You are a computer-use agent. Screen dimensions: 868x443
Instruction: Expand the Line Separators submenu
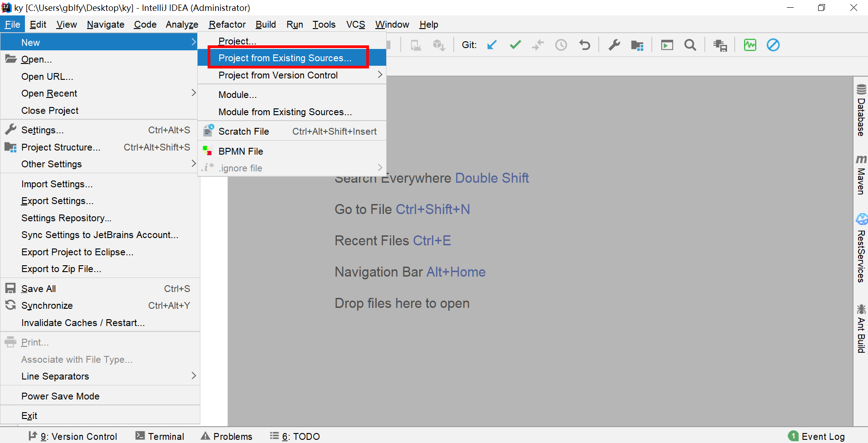[100, 376]
